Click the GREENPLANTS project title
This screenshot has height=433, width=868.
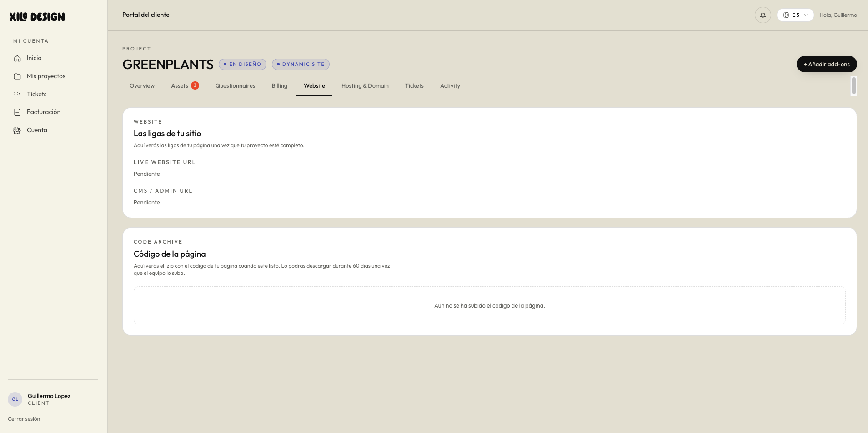tap(168, 65)
